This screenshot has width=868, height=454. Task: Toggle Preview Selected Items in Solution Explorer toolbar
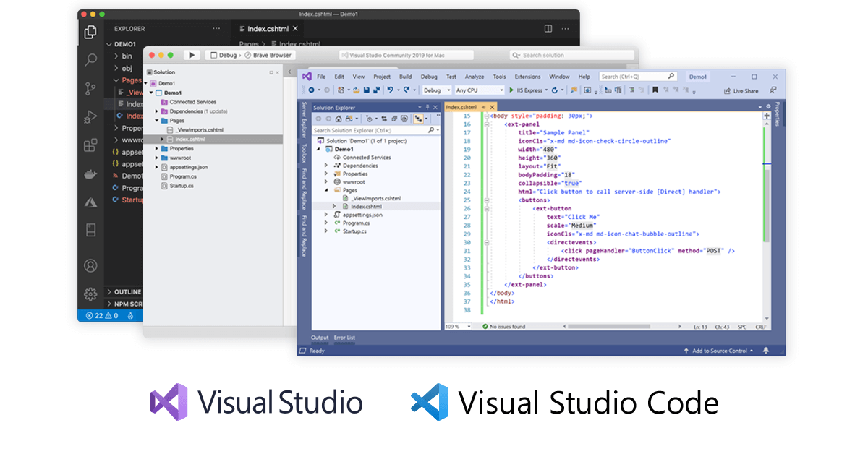(x=420, y=119)
